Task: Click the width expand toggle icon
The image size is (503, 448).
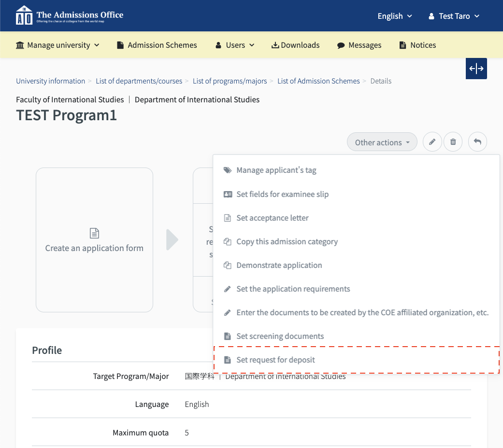Action: tap(476, 68)
